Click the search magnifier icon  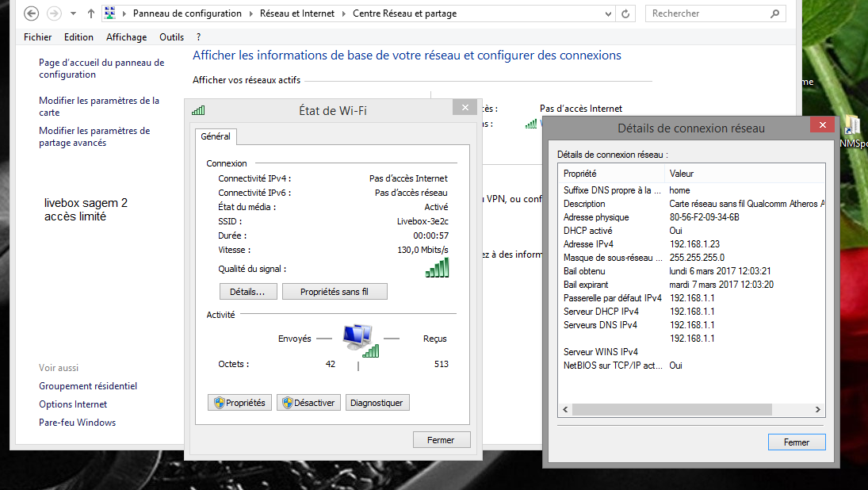click(774, 13)
